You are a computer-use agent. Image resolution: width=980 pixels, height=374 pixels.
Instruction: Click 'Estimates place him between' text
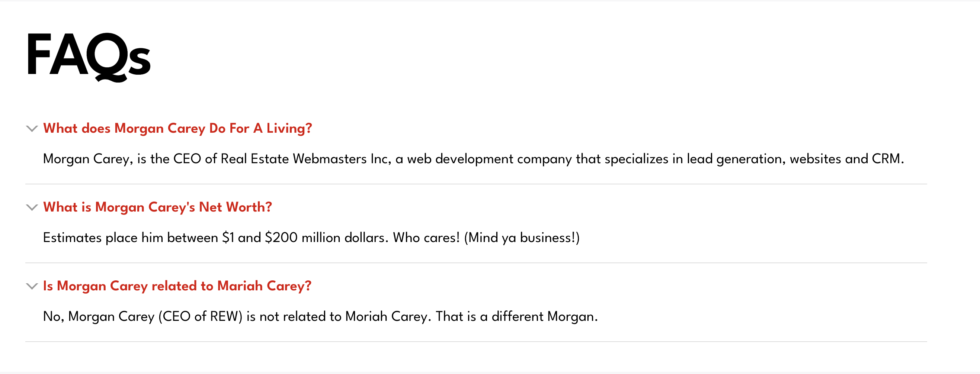pos(131,238)
